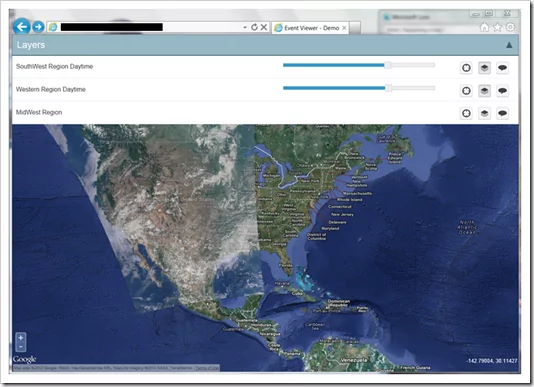Adjust SouthWest Region Daytime opacity slider
Viewport: 534px width, 387px height.
pos(388,65)
